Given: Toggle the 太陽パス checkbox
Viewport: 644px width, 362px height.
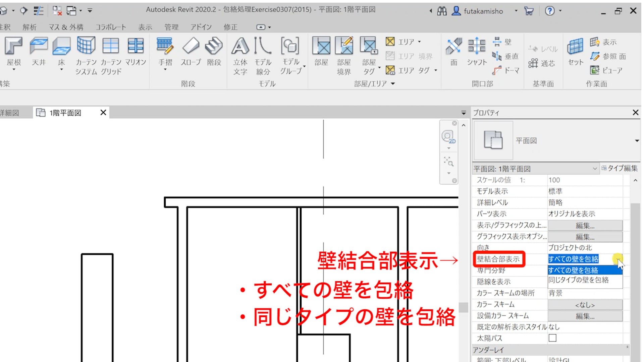Looking at the screenshot, I should 552,338.
